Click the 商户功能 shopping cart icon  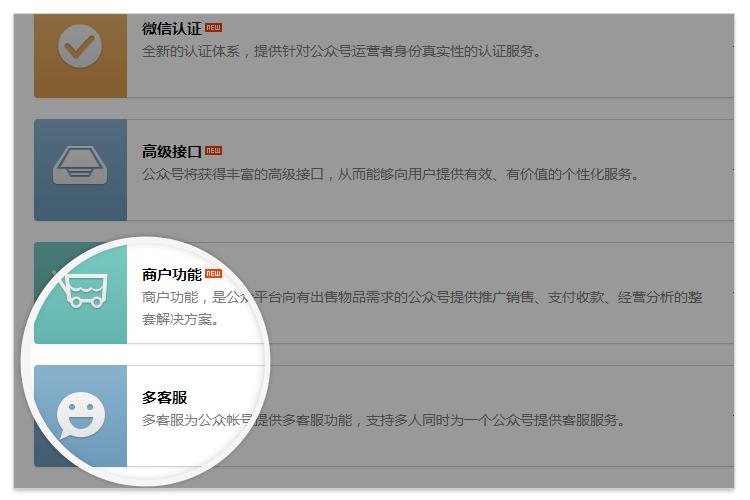point(81,290)
